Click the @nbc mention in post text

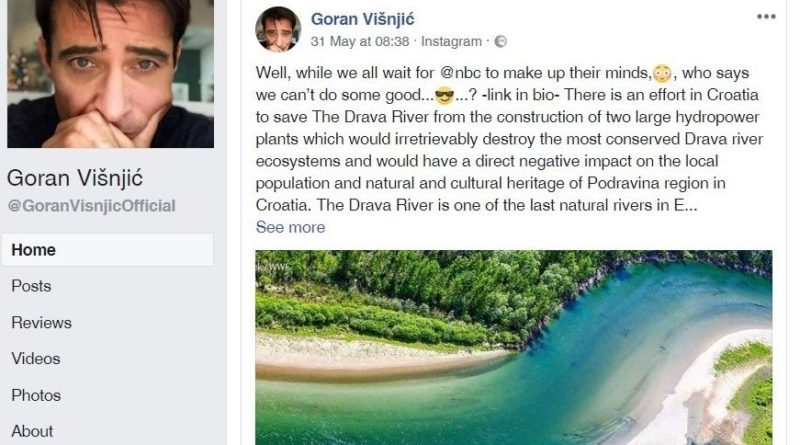point(460,73)
